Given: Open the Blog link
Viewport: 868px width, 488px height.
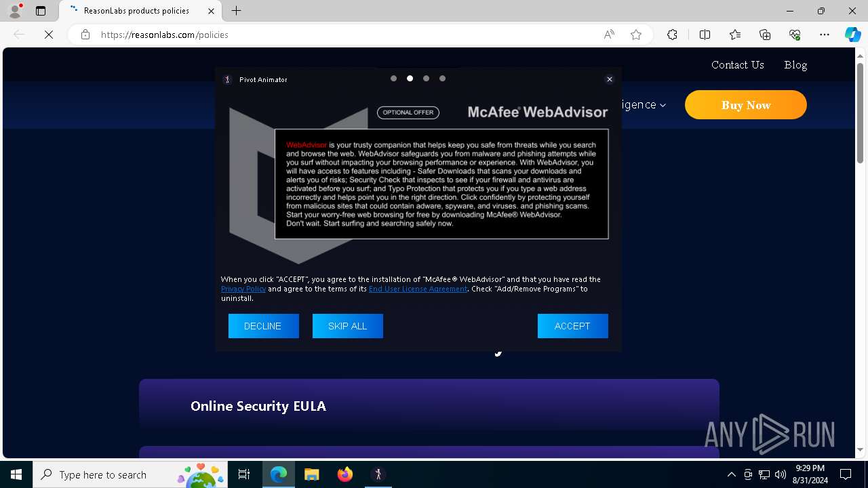Looking at the screenshot, I should [795, 65].
